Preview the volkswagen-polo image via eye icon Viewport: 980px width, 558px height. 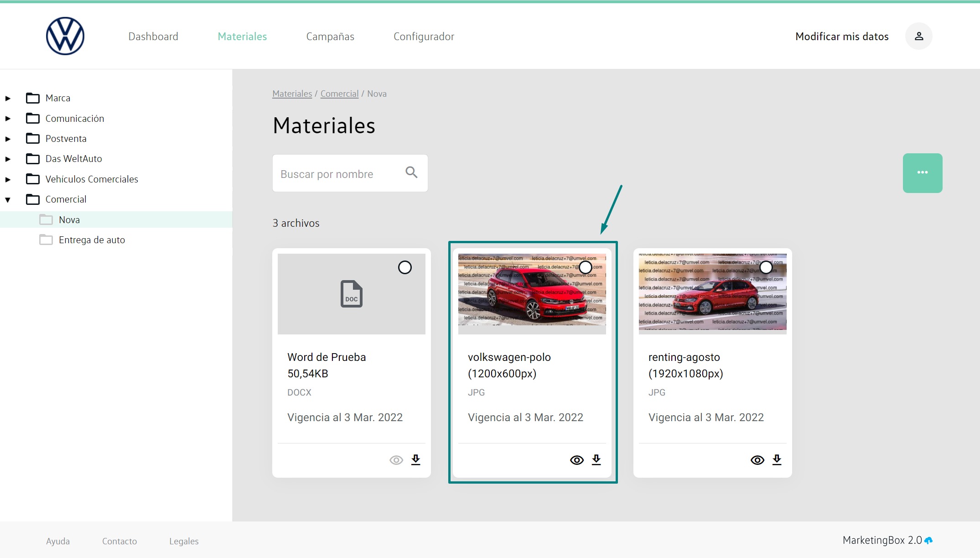(576, 460)
